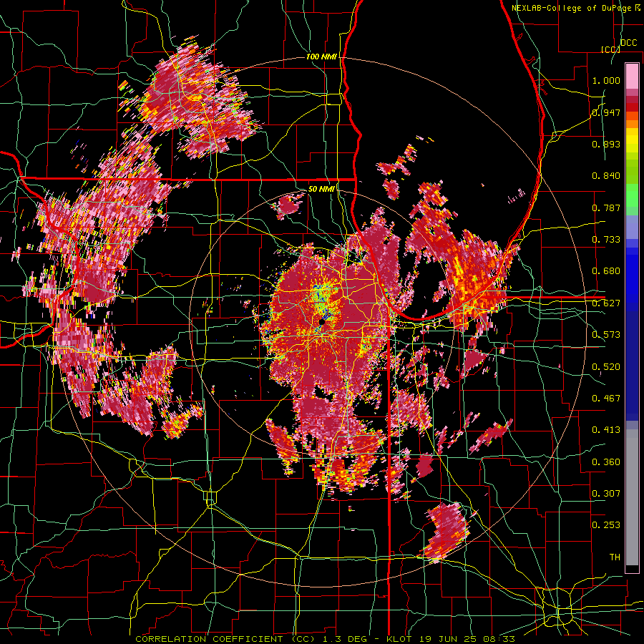Viewport: 644px width, 644px height.
Task: Pick the gray color bar segment
Action: 632,499
